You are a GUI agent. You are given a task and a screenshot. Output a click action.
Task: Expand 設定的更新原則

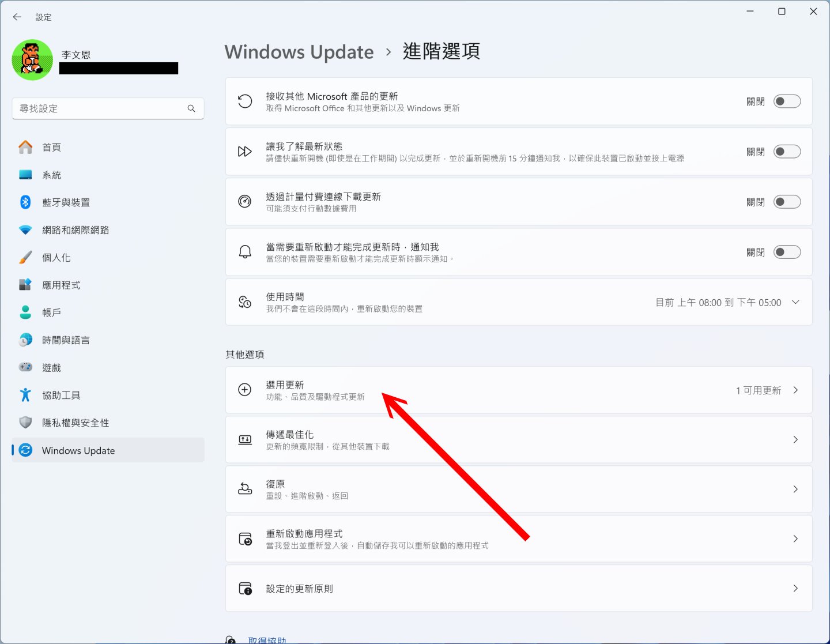click(796, 588)
